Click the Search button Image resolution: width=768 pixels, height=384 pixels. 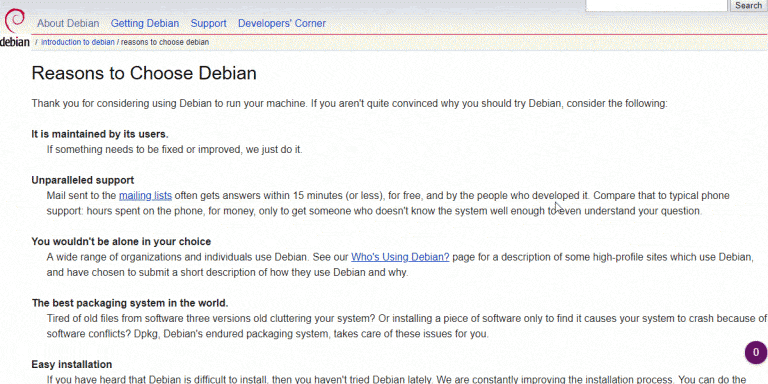coord(749,5)
